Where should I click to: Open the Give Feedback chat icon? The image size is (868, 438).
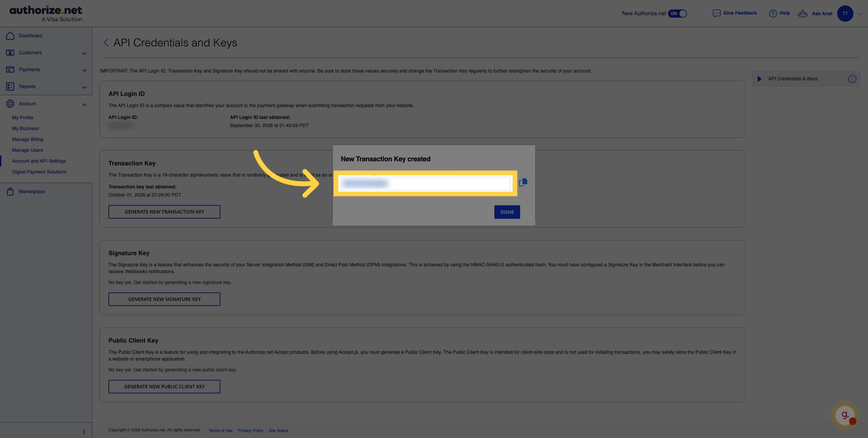click(x=716, y=14)
